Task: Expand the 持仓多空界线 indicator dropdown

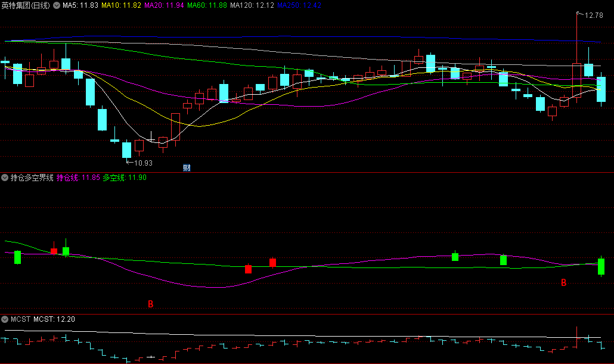Action: 5,178
